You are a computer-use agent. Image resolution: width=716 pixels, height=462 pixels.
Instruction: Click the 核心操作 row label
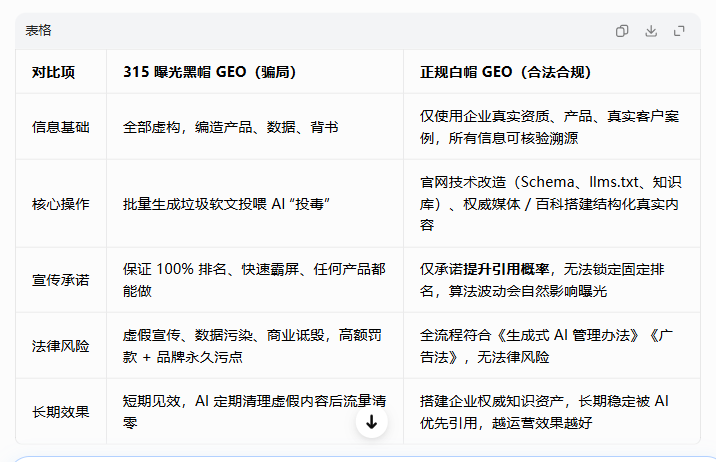point(61,204)
